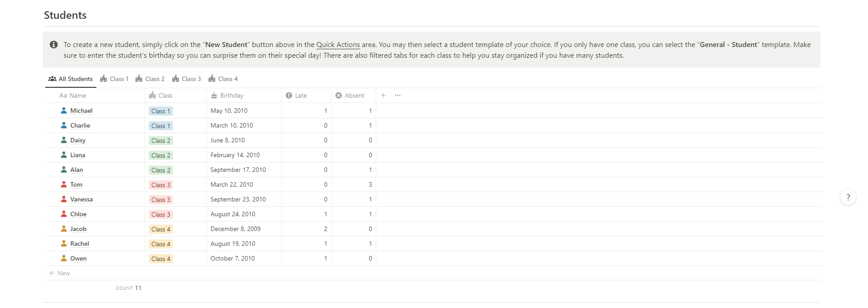The height and width of the screenshot is (308, 868).
Task: Open the Birthday column sort options
Action: 231,95
